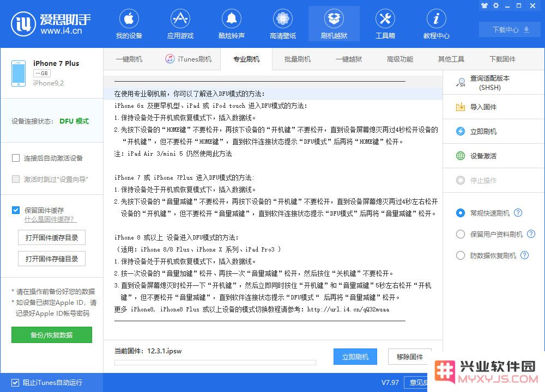Click 打开固件存储目录 button
Image resolution: width=545 pixels, height=392 pixels.
52,259
